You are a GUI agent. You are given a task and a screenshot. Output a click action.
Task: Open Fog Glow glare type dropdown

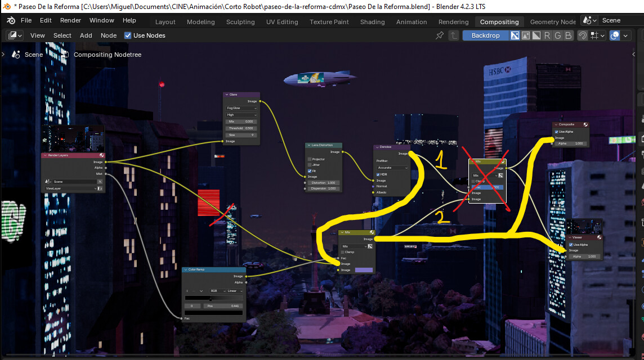[241, 108]
